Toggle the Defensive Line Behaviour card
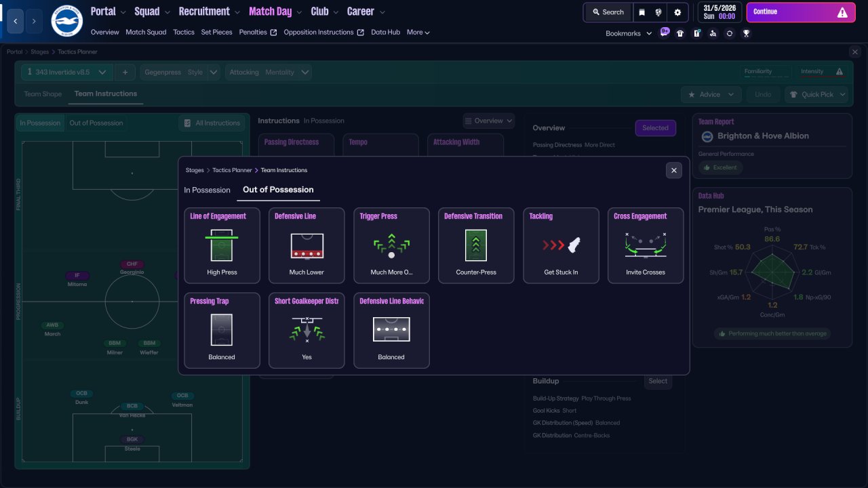Screen dimensions: 868x488 [391, 330]
